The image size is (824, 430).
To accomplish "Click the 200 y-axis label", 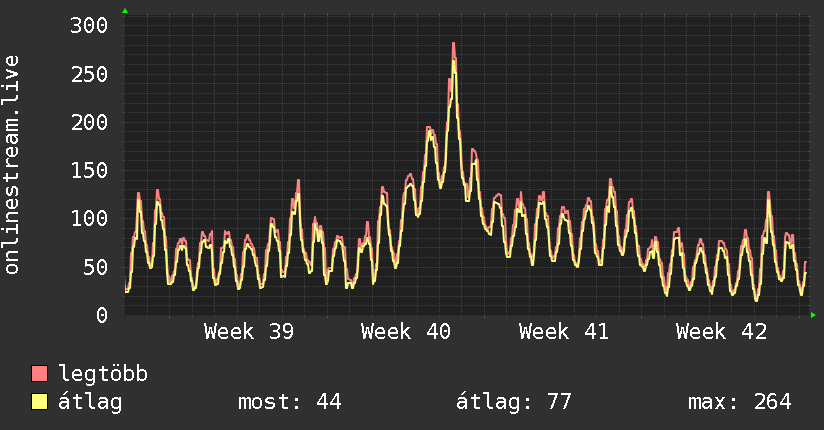I will point(89,122).
